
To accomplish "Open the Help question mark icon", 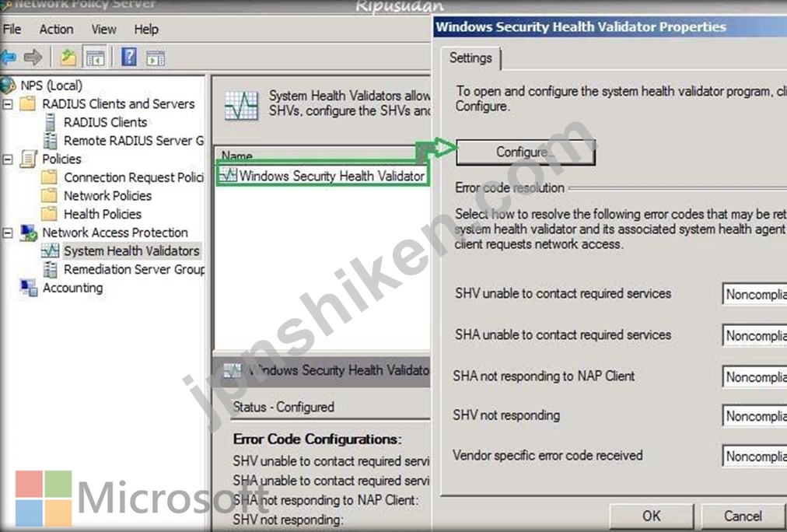I will tap(129, 57).
